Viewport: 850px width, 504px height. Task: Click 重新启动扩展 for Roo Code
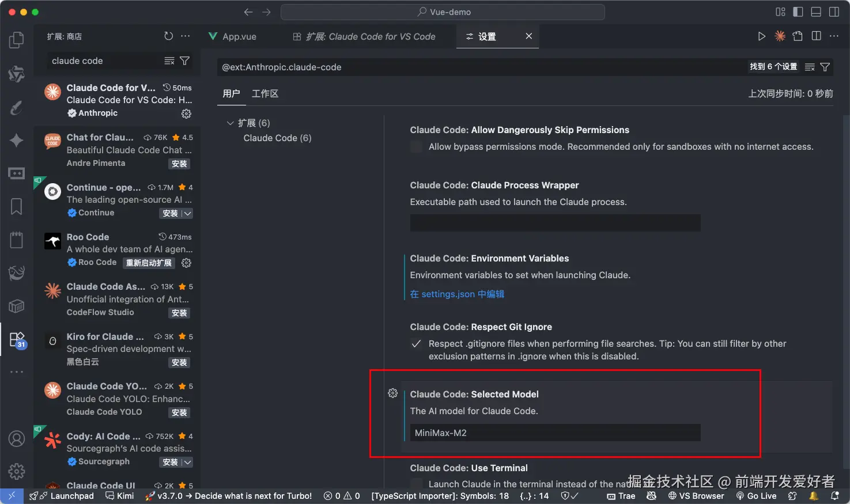[149, 263]
